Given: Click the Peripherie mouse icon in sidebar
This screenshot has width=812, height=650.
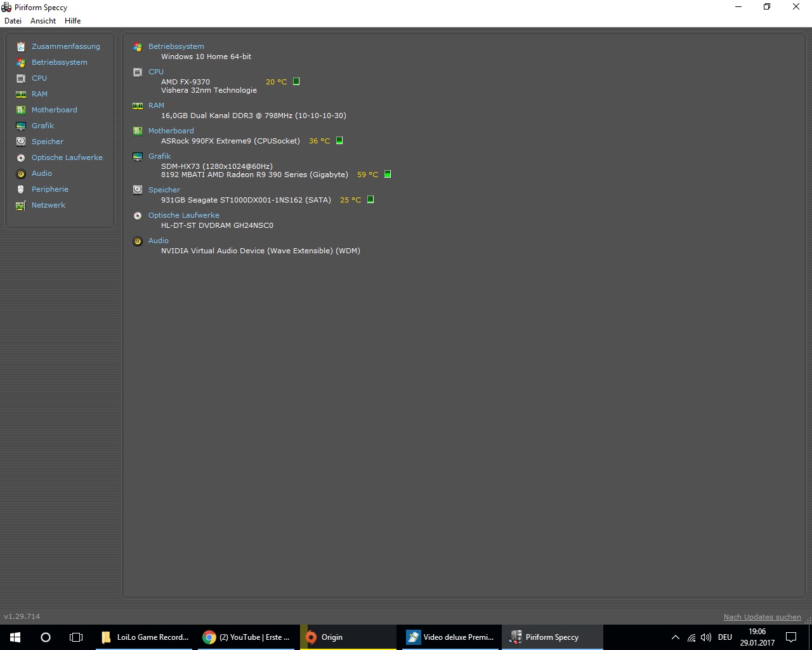Looking at the screenshot, I should (x=21, y=189).
